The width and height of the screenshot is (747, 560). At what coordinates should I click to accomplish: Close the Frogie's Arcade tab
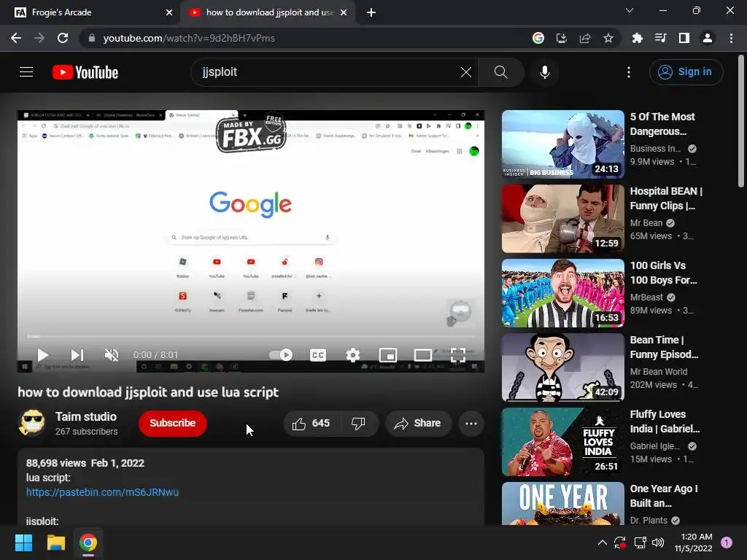point(169,12)
